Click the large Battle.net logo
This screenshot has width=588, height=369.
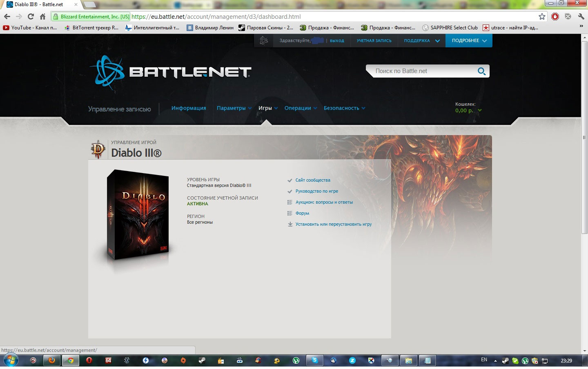[x=170, y=72]
